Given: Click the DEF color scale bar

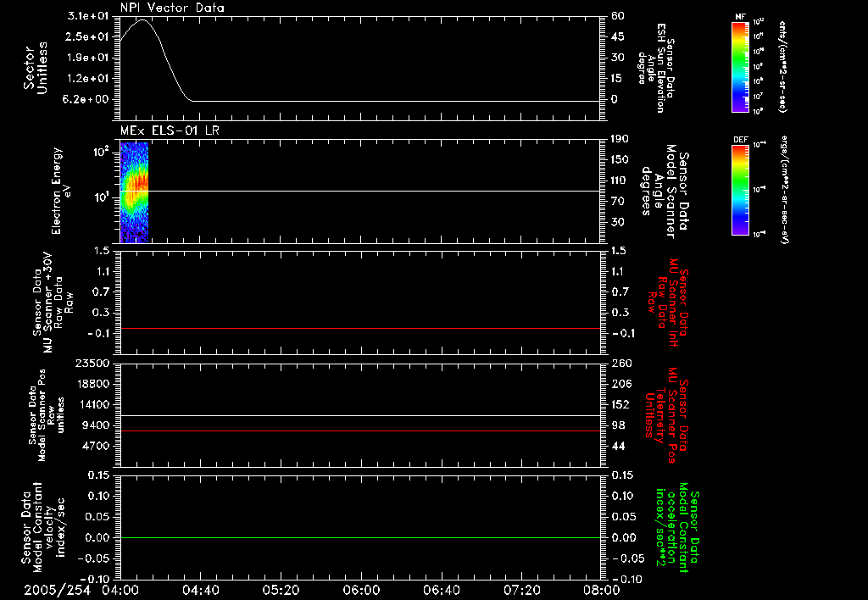Looking at the screenshot, I should click(740, 190).
